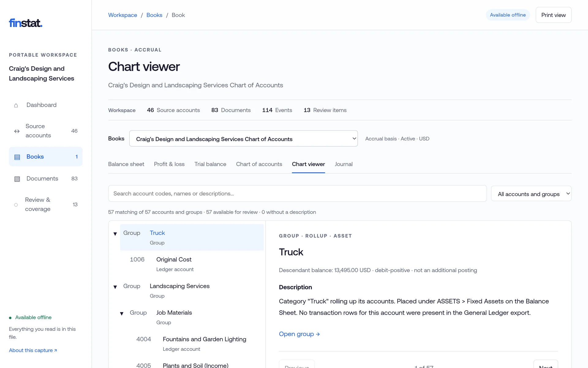Focus the account search field

(297, 194)
